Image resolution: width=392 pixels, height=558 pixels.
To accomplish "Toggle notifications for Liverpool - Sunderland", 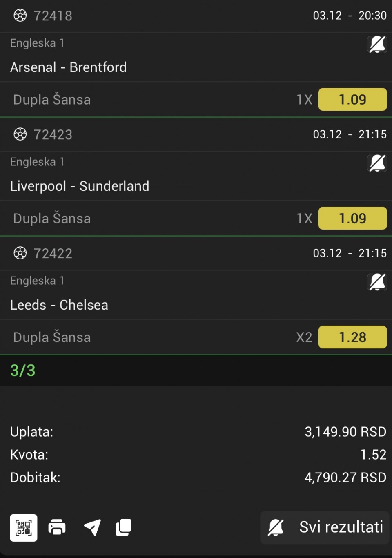I will tap(377, 163).
